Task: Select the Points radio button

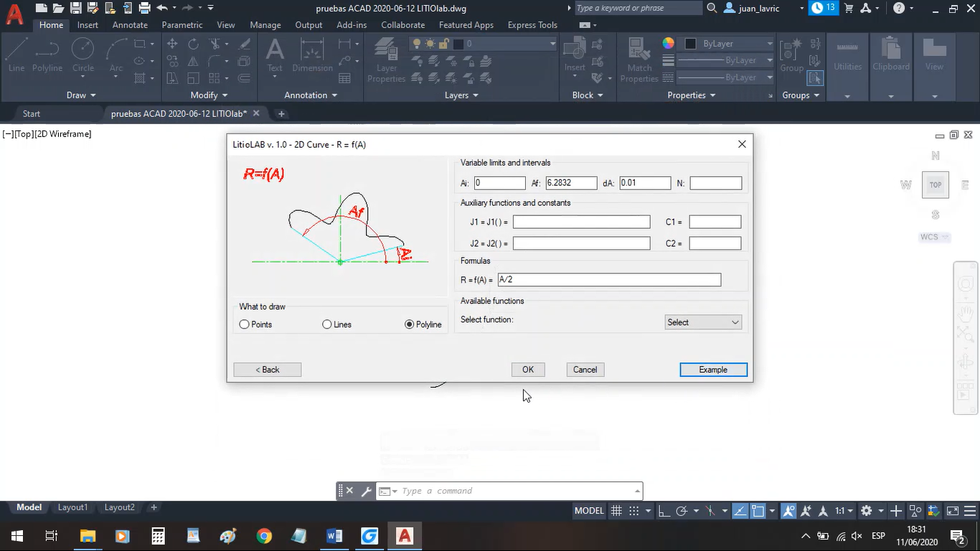Action: 245,324
